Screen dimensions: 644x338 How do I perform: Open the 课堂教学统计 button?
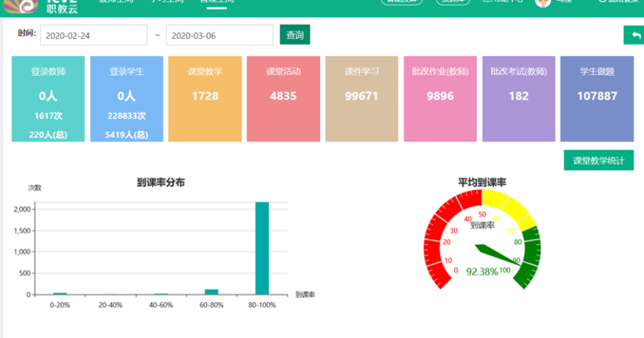click(598, 160)
